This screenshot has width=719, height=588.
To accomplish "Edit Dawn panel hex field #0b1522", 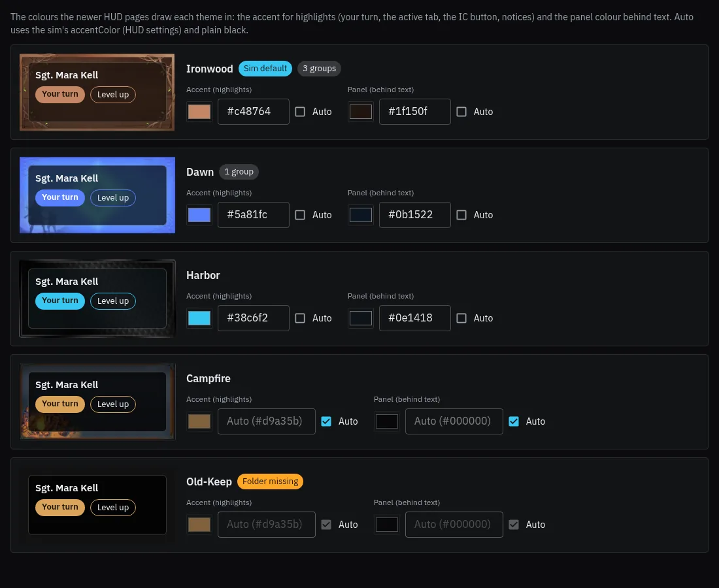I will tap(414, 214).
